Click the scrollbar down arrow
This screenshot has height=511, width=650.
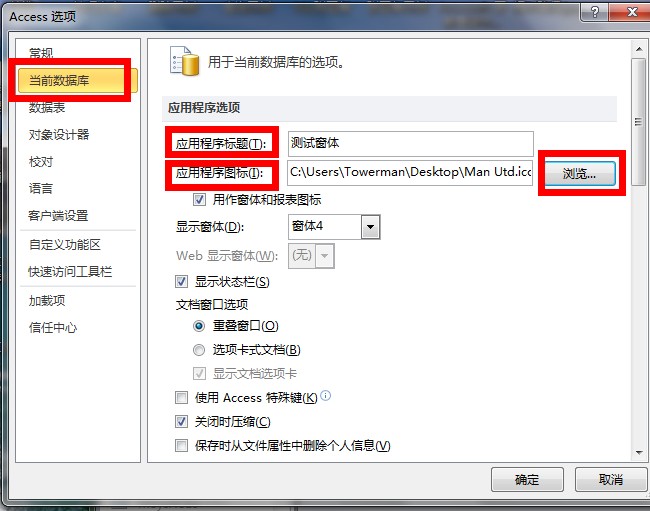coord(638,452)
